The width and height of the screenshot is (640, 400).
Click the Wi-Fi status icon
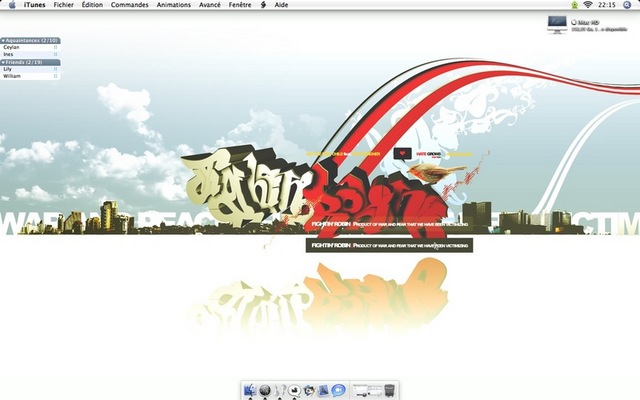click(x=587, y=5)
